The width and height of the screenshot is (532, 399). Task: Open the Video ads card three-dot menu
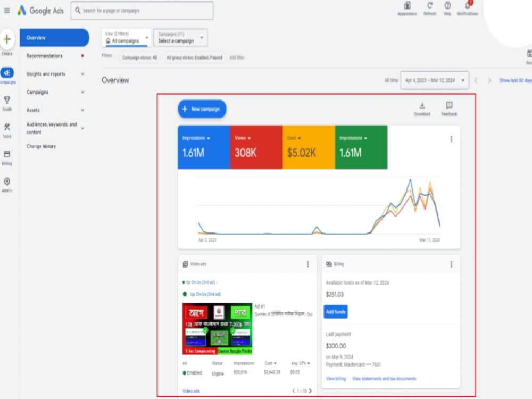307,264
